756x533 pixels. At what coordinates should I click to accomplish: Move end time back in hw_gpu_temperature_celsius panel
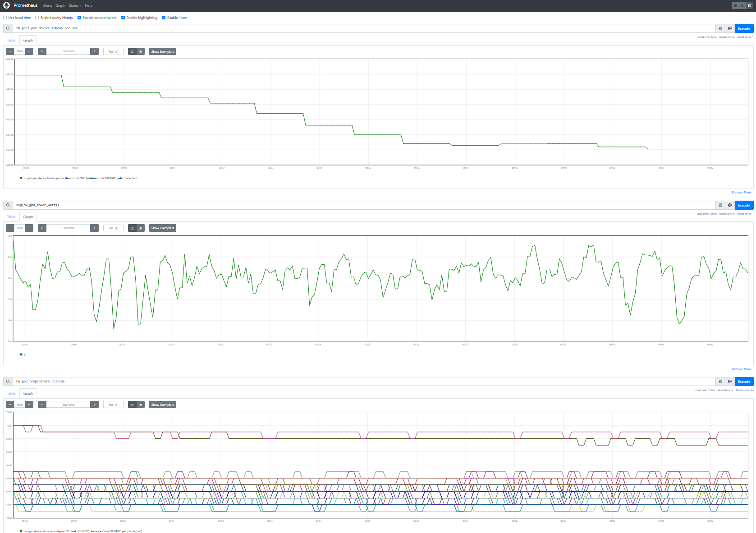tap(42, 405)
